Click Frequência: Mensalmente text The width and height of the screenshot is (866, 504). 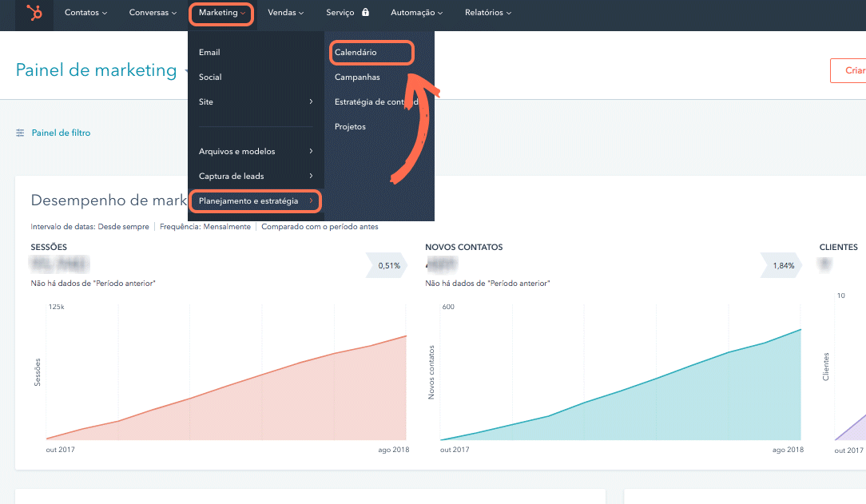[205, 226]
